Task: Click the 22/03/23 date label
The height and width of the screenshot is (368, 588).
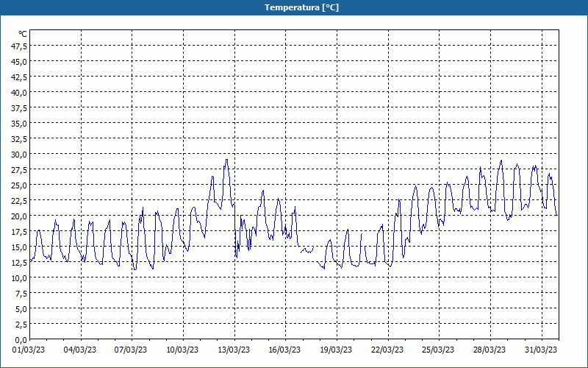Action: pyautogui.click(x=387, y=350)
